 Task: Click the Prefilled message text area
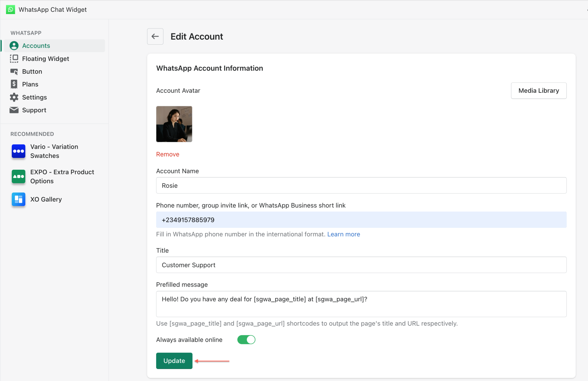(361, 304)
